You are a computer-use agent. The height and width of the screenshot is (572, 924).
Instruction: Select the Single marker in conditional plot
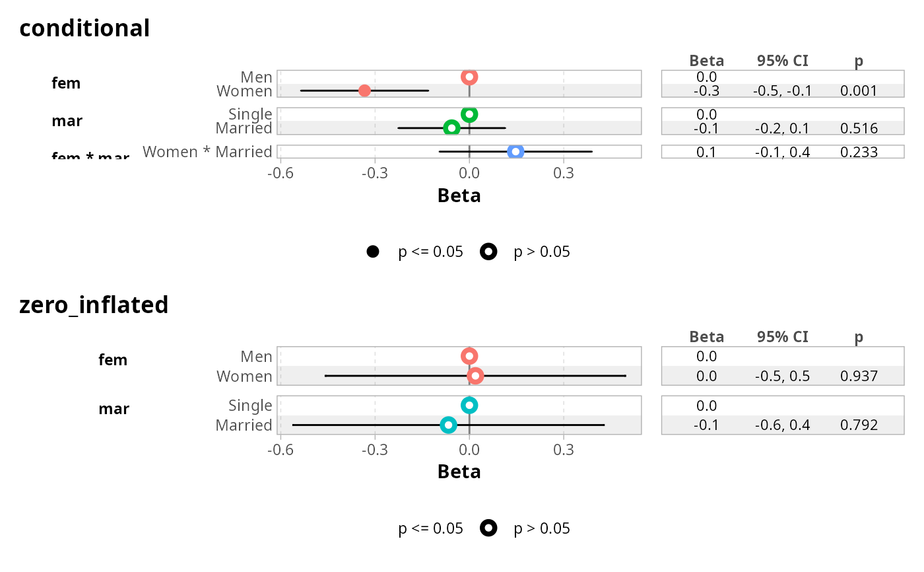pyautogui.click(x=469, y=114)
